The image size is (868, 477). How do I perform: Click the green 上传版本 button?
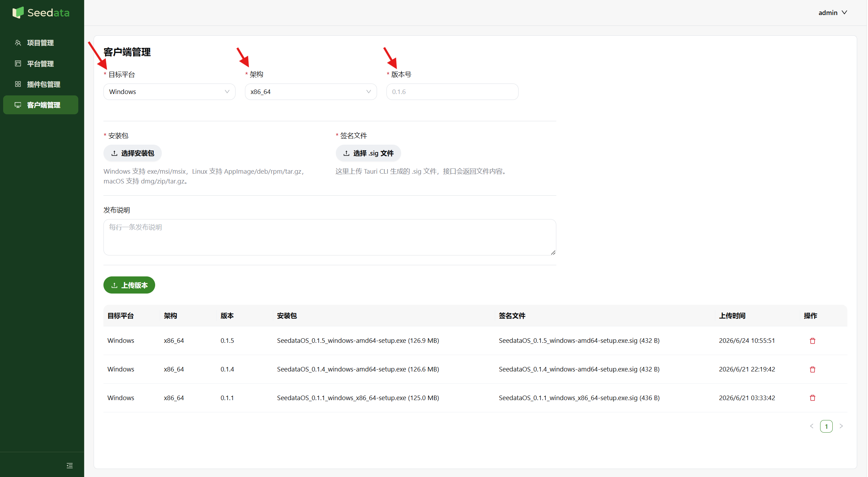[x=129, y=285]
